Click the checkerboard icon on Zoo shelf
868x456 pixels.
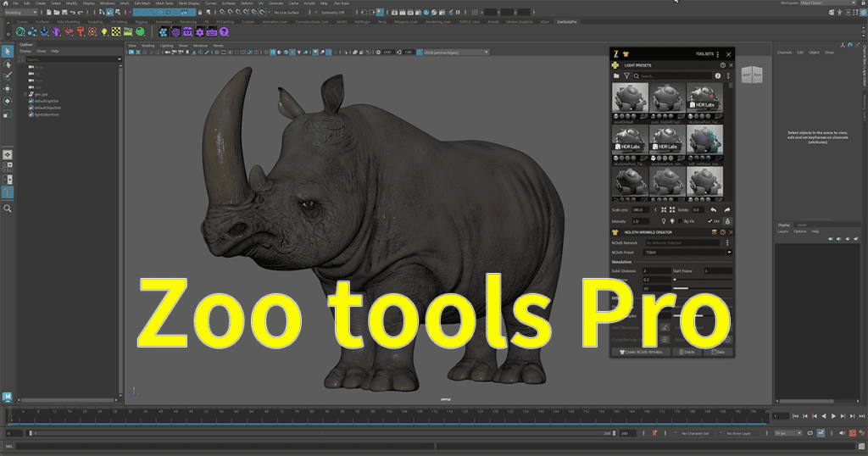[x=116, y=31]
